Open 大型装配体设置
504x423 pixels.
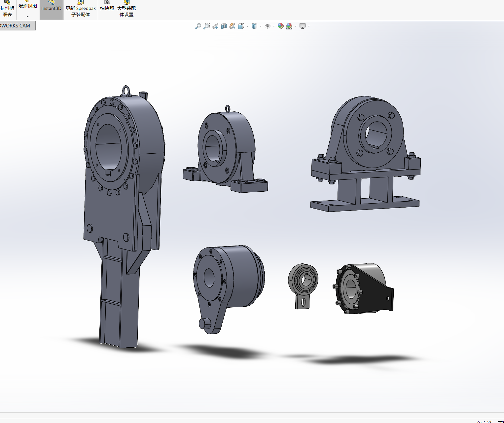pos(126,9)
